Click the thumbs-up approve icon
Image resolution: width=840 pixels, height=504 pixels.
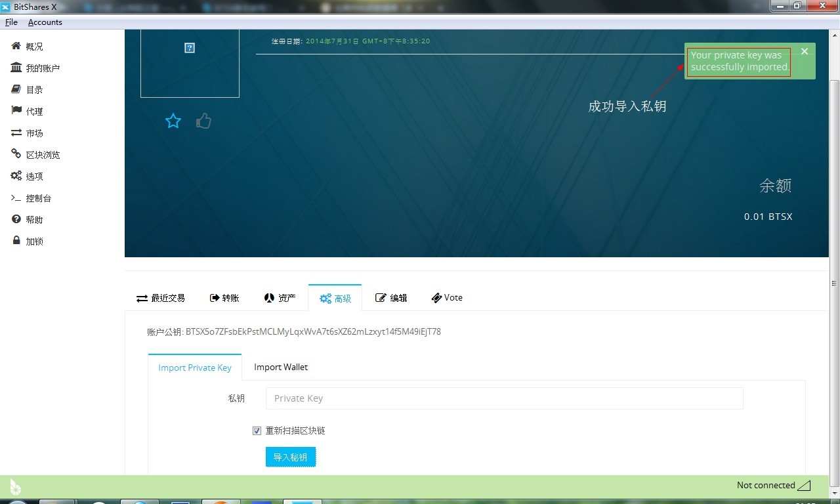tap(203, 121)
